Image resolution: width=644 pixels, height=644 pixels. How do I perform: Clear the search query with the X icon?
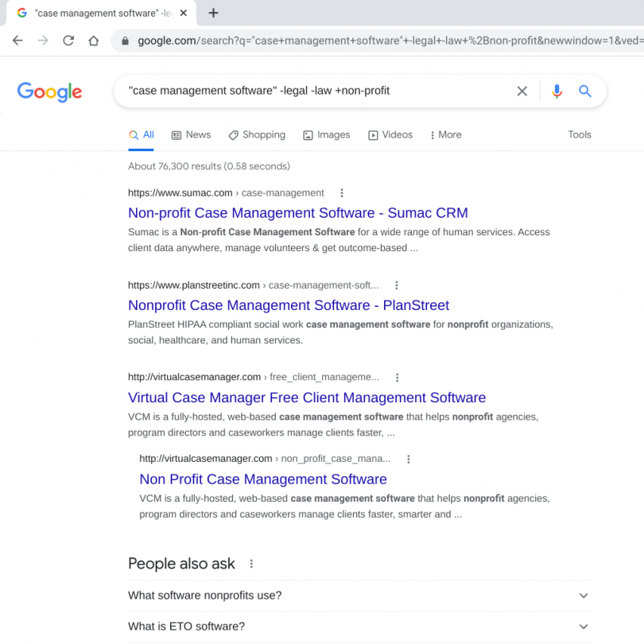[522, 91]
